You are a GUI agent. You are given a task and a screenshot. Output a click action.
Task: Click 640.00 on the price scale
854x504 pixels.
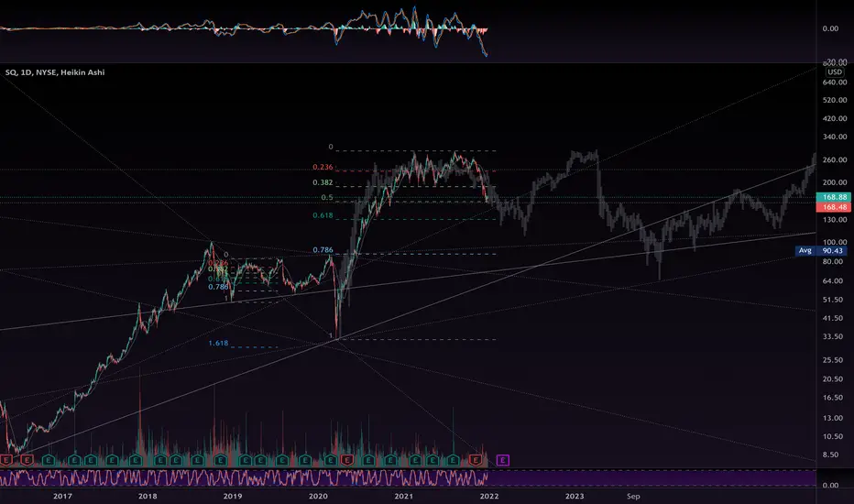click(835, 82)
